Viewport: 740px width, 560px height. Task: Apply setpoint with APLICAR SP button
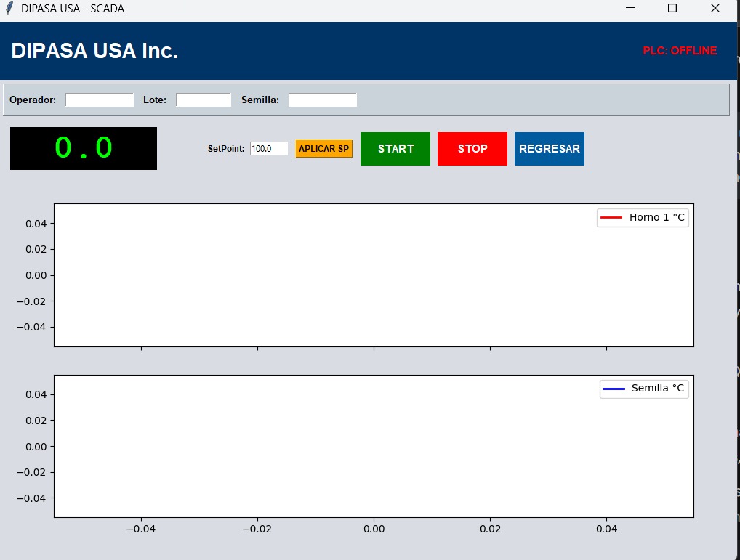pyautogui.click(x=323, y=149)
